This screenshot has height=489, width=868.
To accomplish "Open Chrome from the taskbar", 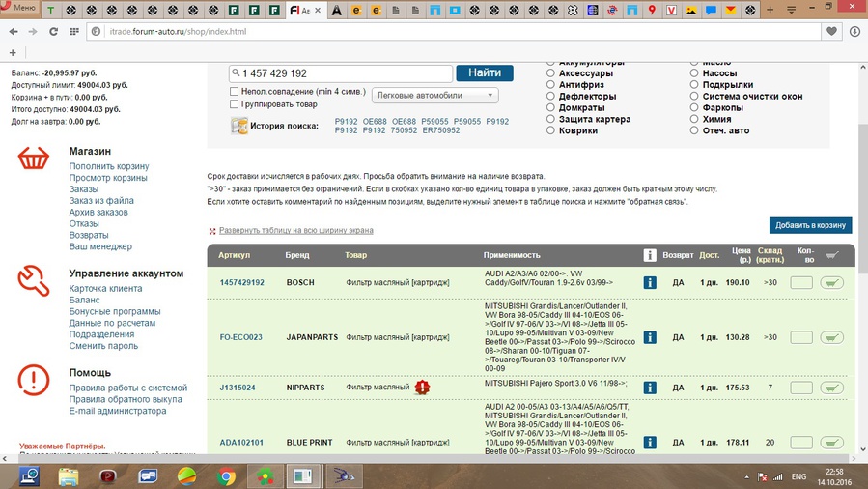I will coord(226,476).
